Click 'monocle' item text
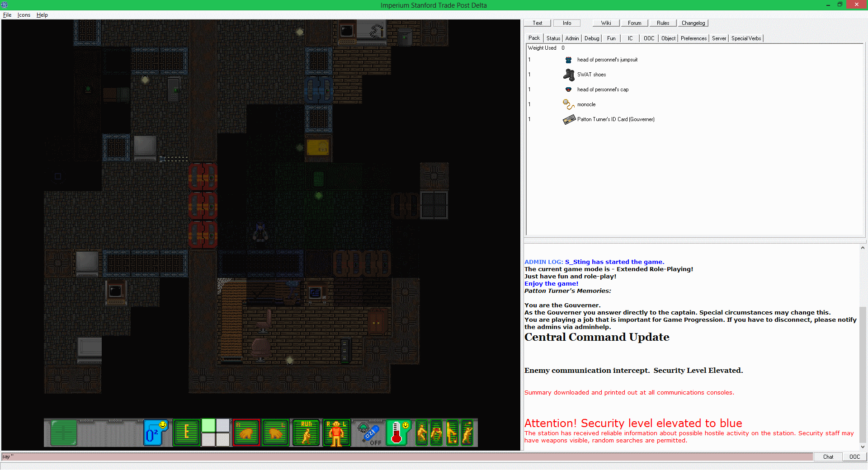Screen dimensions: 868x470 pos(586,104)
